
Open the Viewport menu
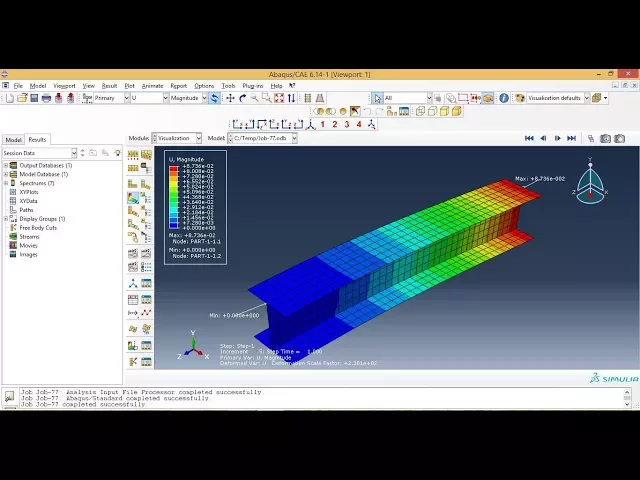[64, 86]
